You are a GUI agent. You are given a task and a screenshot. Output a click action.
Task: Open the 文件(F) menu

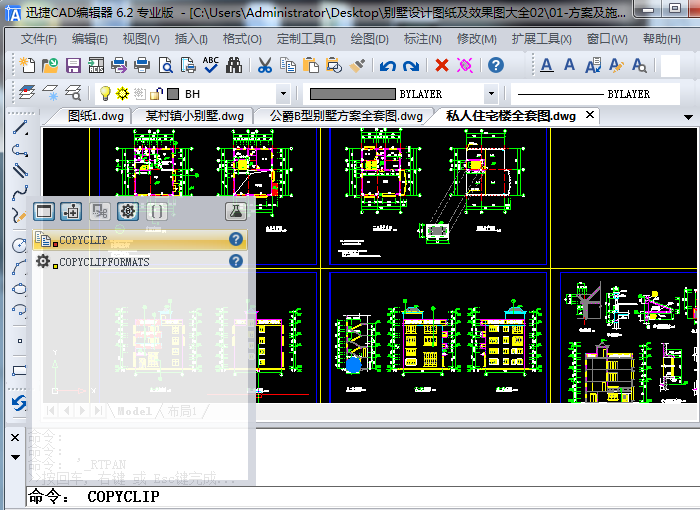[x=38, y=39]
